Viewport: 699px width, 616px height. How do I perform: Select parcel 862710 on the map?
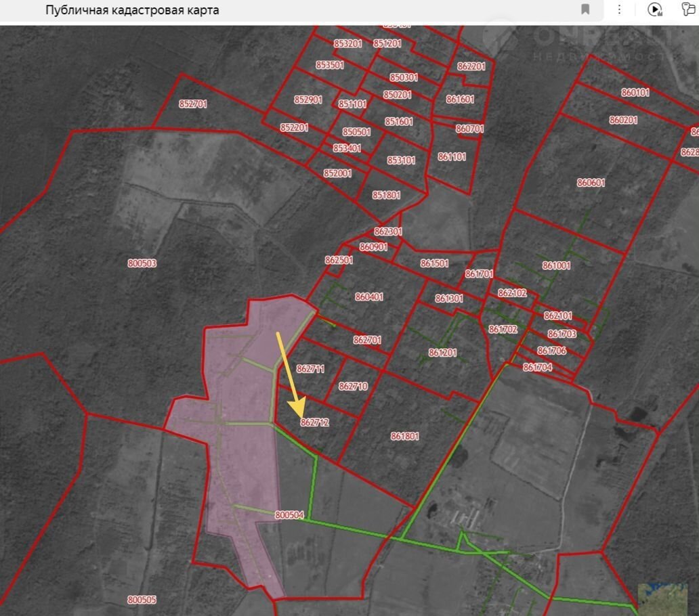click(353, 387)
